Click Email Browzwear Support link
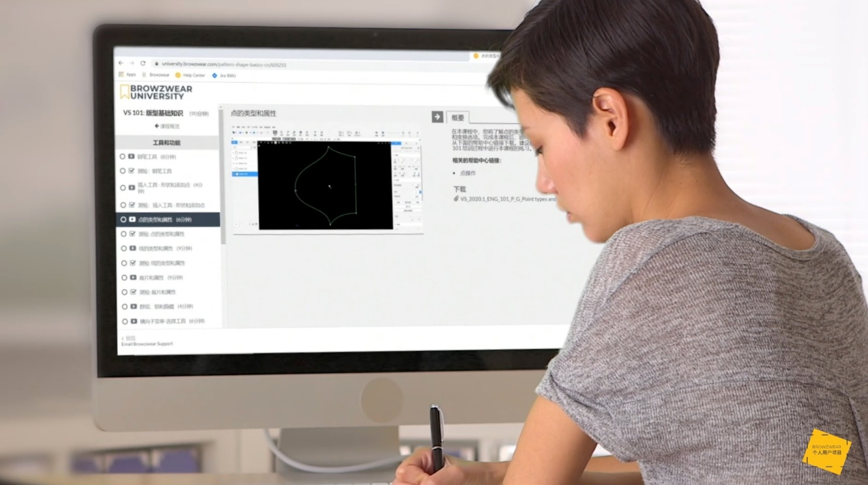This screenshot has width=868, height=485. tap(147, 344)
